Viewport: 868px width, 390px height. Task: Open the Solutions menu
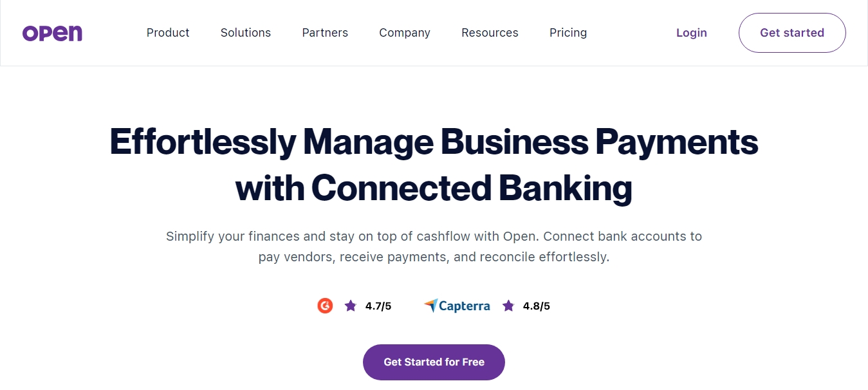[x=246, y=33]
